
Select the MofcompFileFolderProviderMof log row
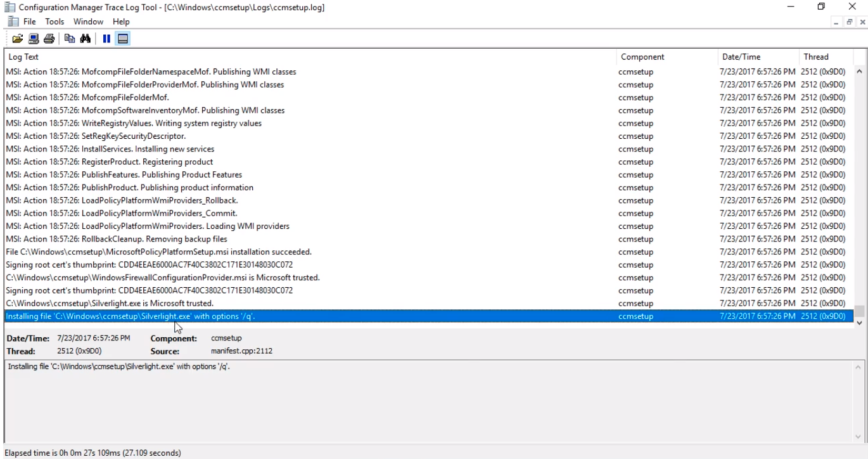[x=429, y=84]
